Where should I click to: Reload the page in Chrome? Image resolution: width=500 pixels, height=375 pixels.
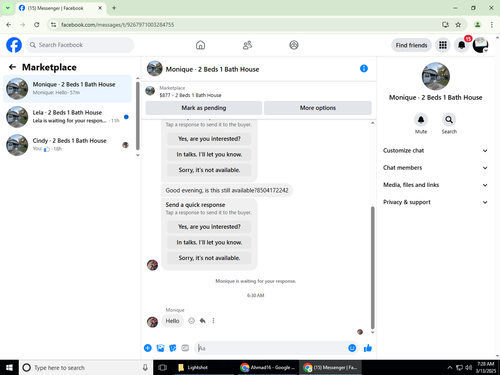pyautogui.click(x=37, y=25)
